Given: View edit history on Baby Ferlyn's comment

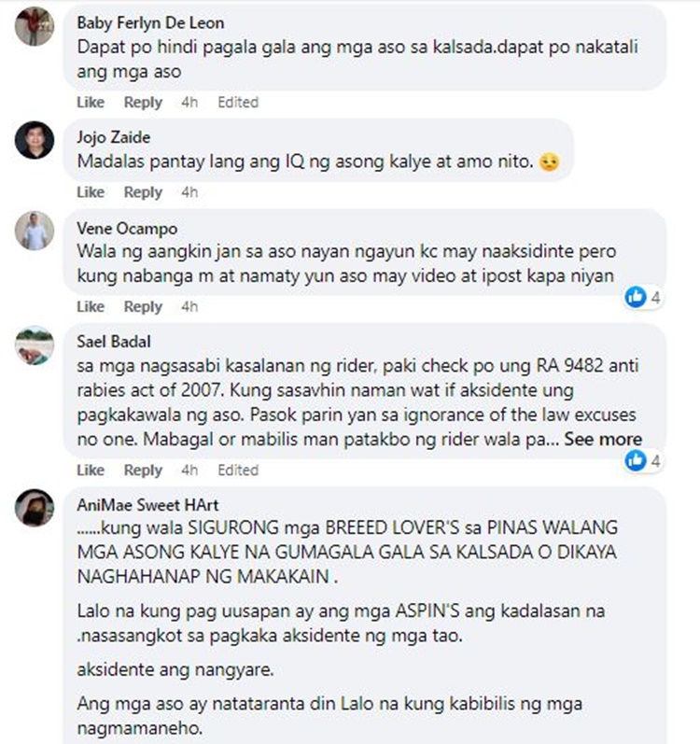Looking at the screenshot, I should click(x=238, y=103).
